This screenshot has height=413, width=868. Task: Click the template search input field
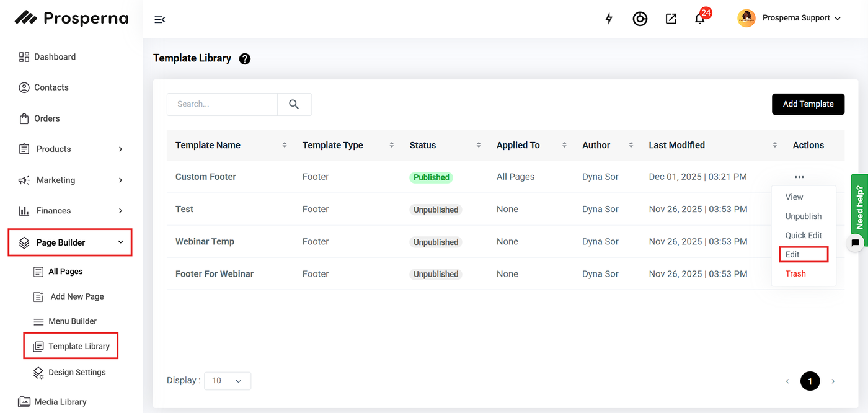tap(222, 104)
